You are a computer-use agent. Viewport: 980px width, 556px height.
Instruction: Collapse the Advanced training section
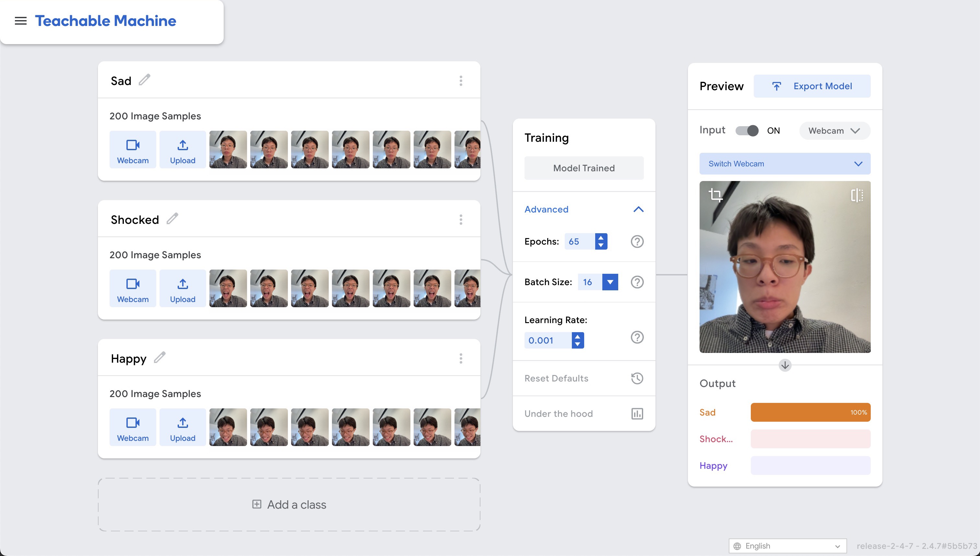click(638, 209)
